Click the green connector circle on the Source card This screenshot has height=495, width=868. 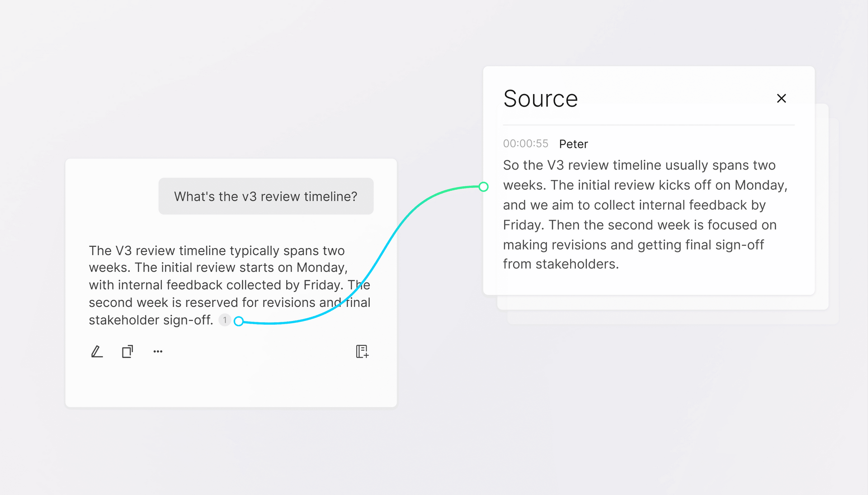coord(483,187)
